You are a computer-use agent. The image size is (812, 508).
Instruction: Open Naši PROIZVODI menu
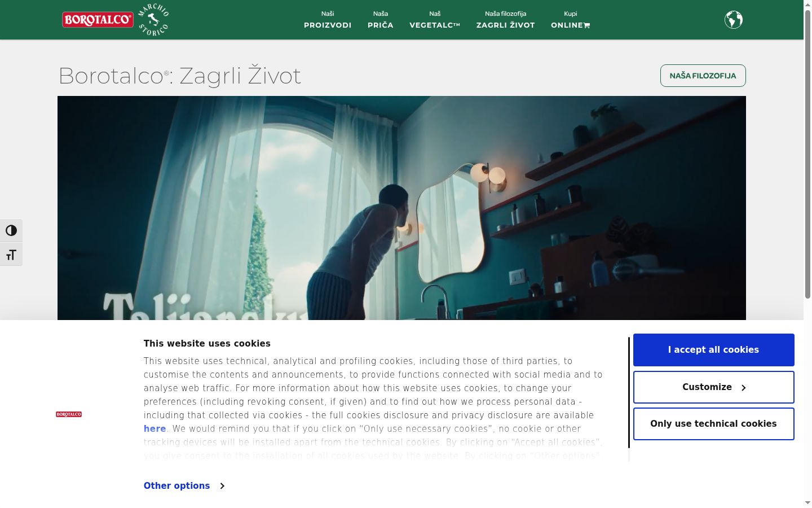click(x=328, y=20)
